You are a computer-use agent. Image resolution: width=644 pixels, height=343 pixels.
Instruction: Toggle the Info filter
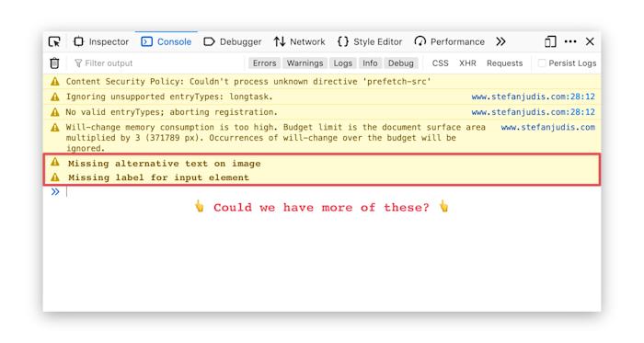point(370,63)
